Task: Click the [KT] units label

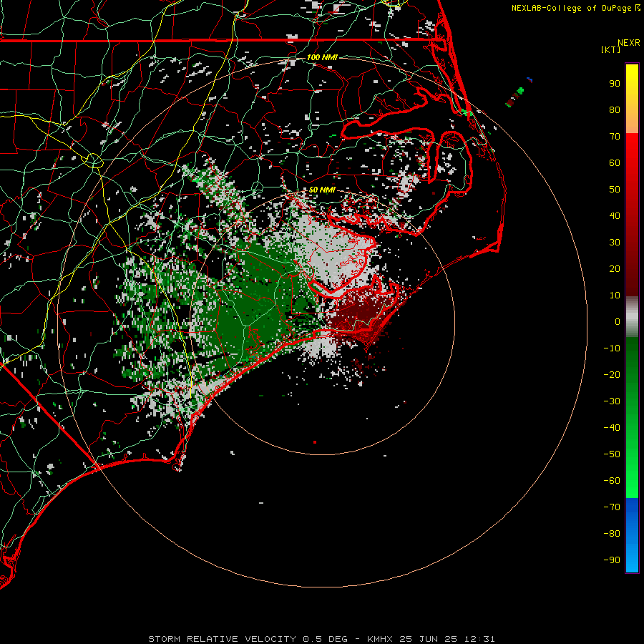Action: [610, 49]
